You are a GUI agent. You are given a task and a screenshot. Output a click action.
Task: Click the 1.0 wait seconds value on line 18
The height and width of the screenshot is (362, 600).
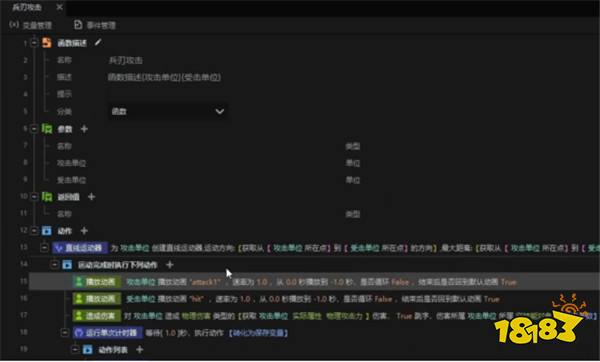[x=170, y=333]
